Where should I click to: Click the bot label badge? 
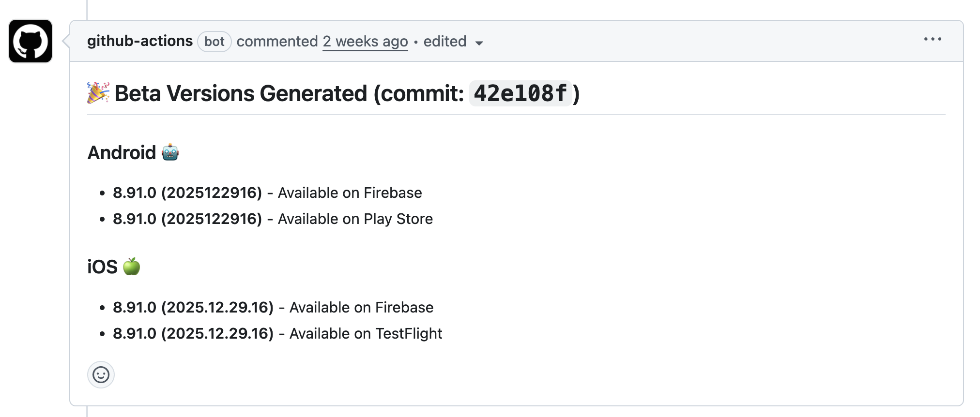pos(214,42)
